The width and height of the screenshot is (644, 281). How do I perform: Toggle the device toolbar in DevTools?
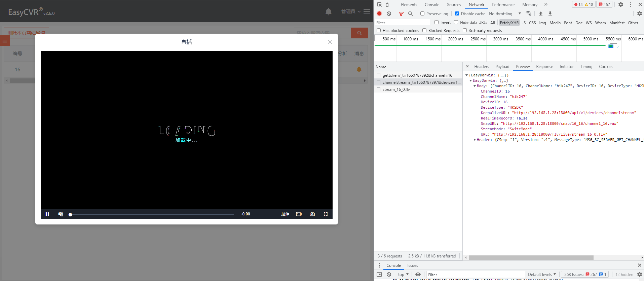point(388,4)
